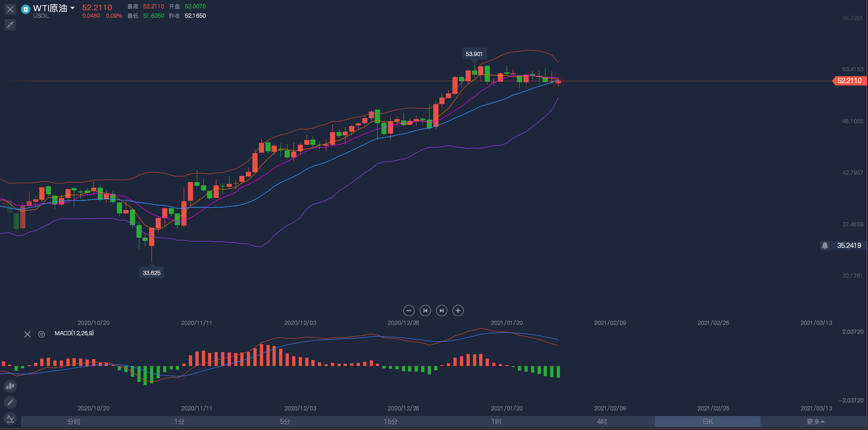
Task: Click the 52.2110 current price tag
Action: click(x=849, y=81)
